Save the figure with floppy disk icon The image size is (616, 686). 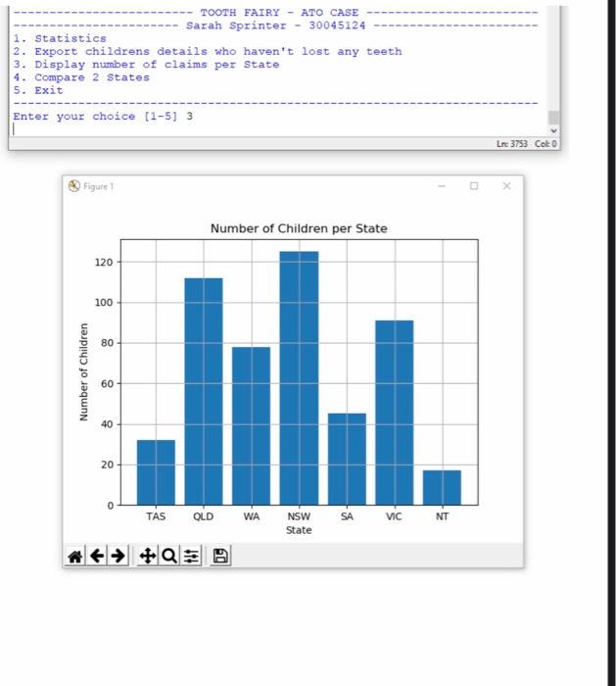pyautogui.click(x=220, y=556)
